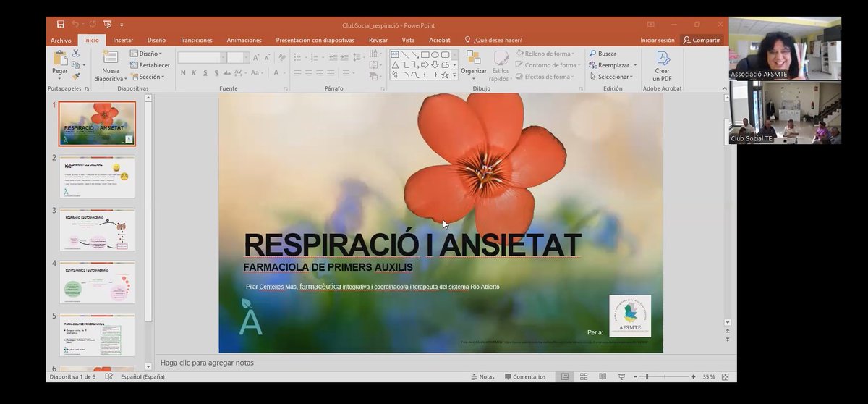Switch to the Insertar tab
The image size is (868, 404).
tap(123, 40)
